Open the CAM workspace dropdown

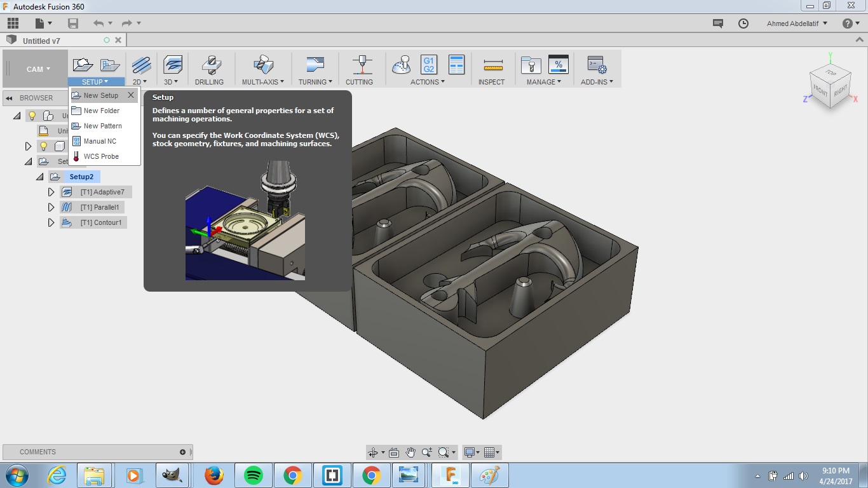point(38,69)
